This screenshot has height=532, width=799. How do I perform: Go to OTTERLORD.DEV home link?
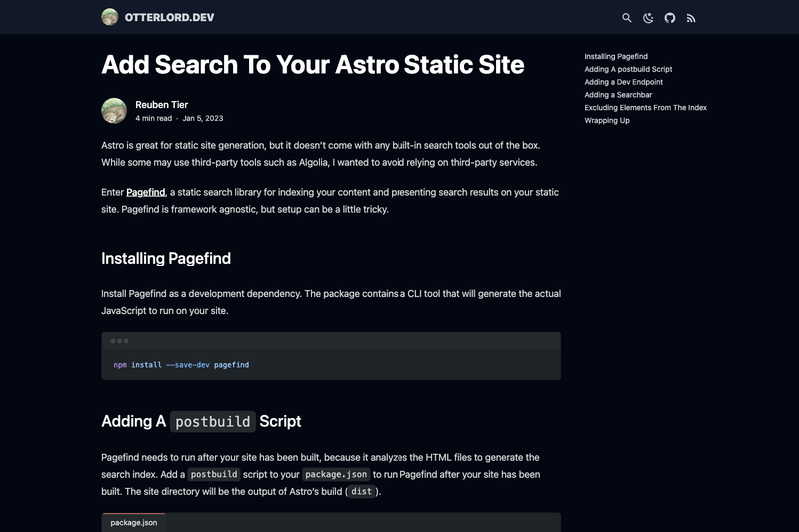tap(169, 17)
